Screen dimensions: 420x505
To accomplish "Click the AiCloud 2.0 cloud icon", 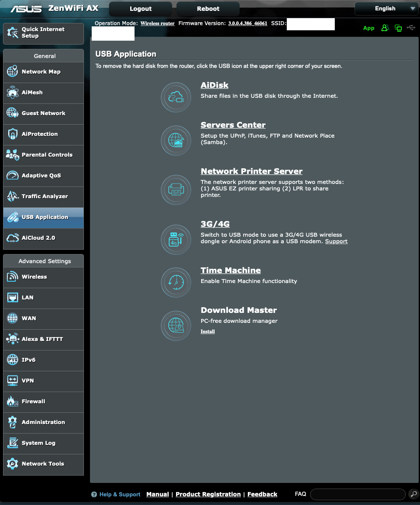I will [x=13, y=238].
